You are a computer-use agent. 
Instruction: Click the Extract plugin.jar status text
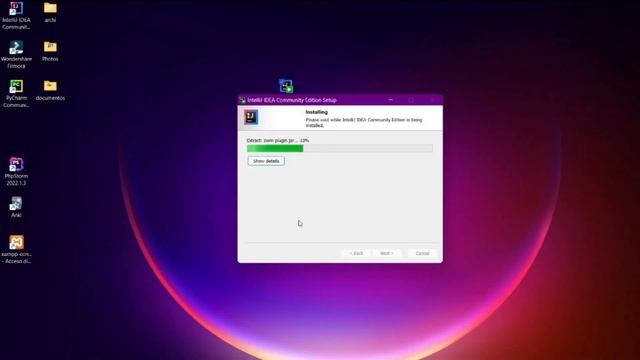click(278, 140)
